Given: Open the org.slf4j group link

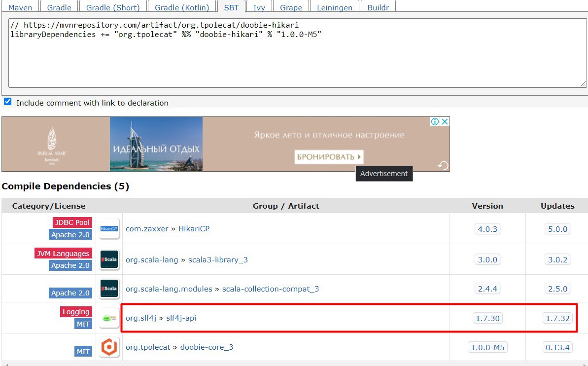Looking at the screenshot, I should [x=140, y=318].
